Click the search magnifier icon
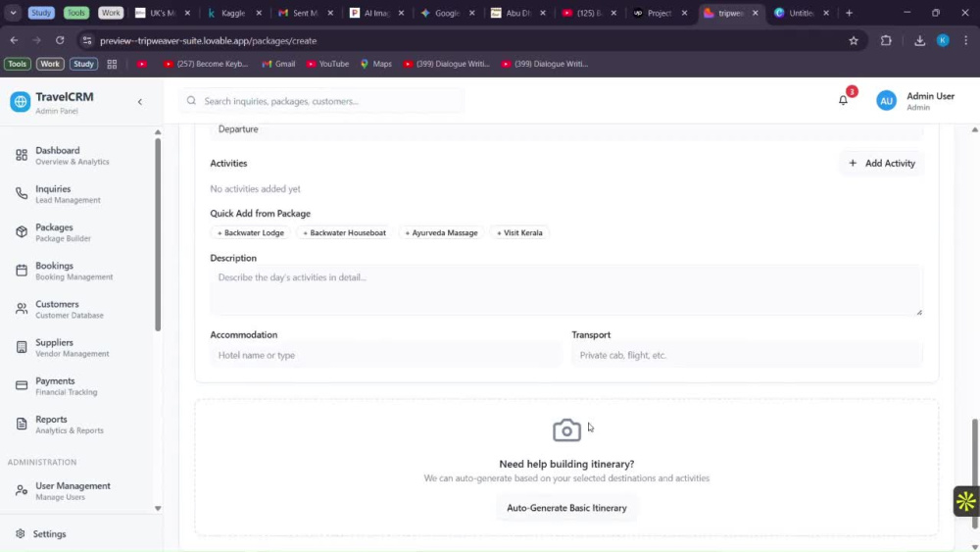 [x=191, y=101]
